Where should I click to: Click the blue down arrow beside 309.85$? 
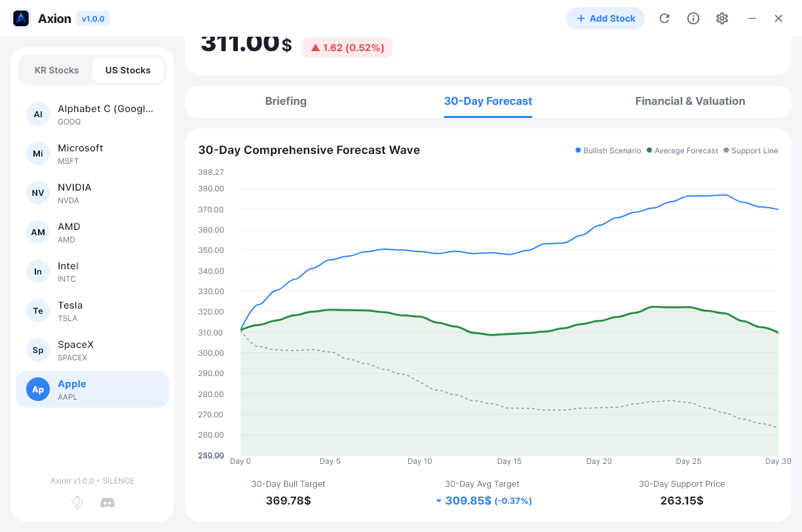pyautogui.click(x=439, y=501)
